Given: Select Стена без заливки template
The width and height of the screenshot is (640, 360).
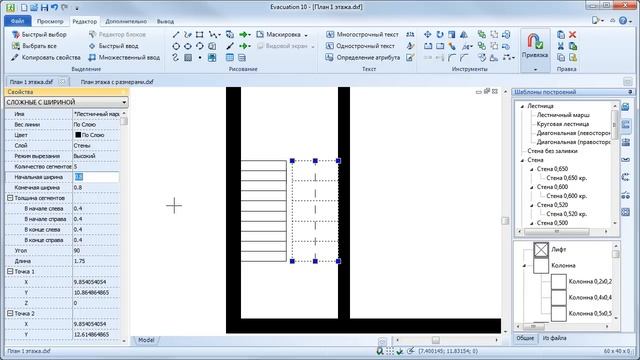Looking at the screenshot, I should point(552,151).
